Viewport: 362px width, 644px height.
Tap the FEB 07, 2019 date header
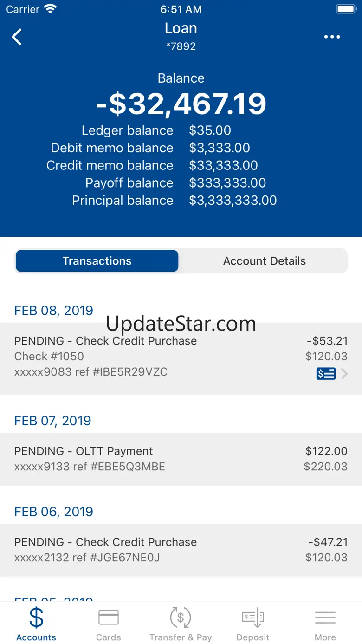53,421
